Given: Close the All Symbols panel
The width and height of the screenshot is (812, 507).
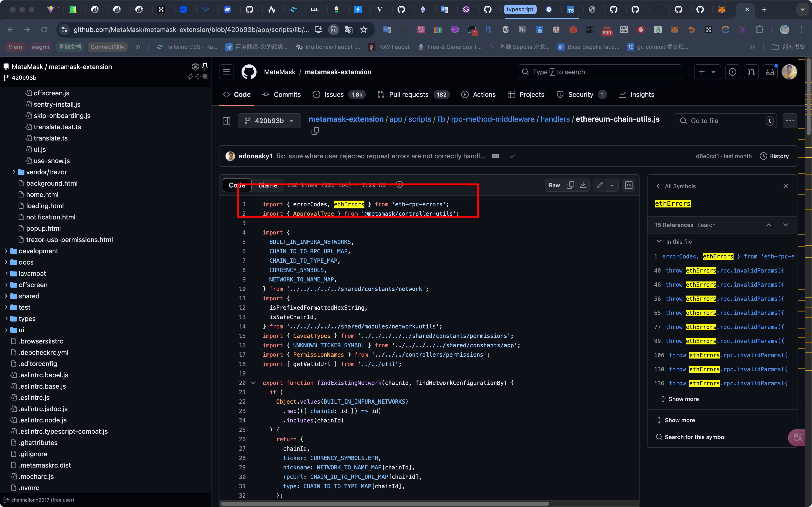Looking at the screenshot, I should (785, 186).
